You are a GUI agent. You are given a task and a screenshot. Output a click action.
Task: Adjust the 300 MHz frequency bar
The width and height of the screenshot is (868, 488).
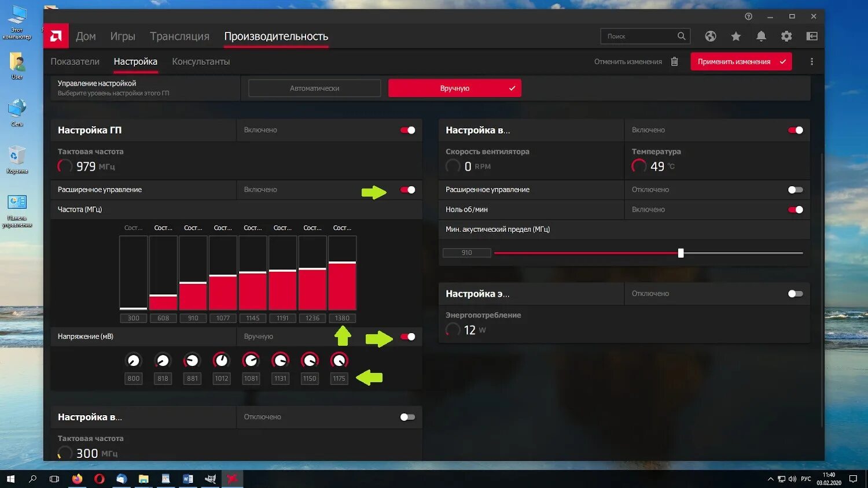point(133,273)
